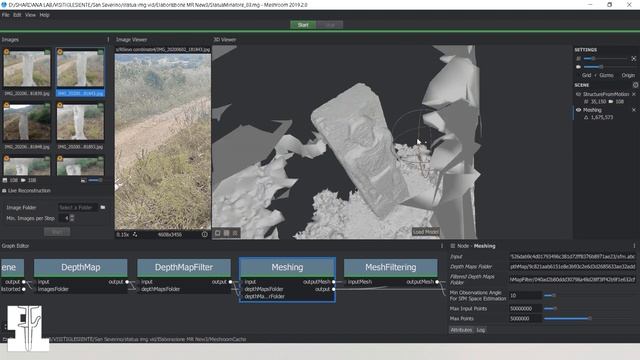
Task: Click the Meshing outputMesh output pin
Action: pyautogui.click(x=333, y=282)
